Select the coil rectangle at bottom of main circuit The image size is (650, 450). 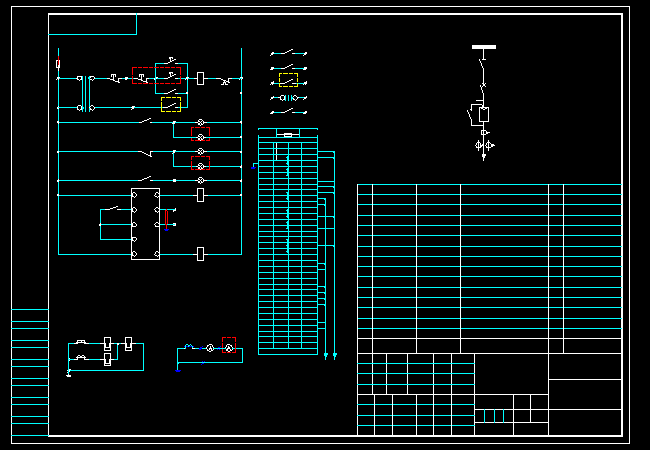pos(201,254)
